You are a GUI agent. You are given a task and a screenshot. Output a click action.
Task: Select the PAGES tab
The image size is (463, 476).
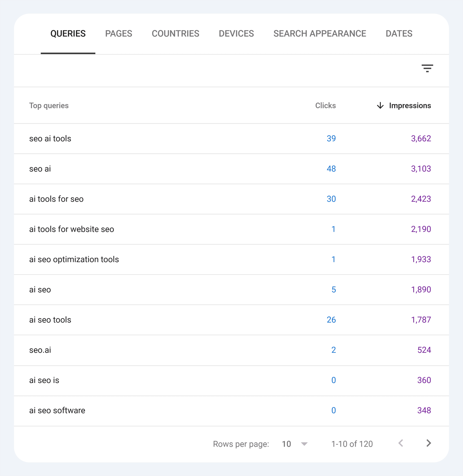(118, 33)
